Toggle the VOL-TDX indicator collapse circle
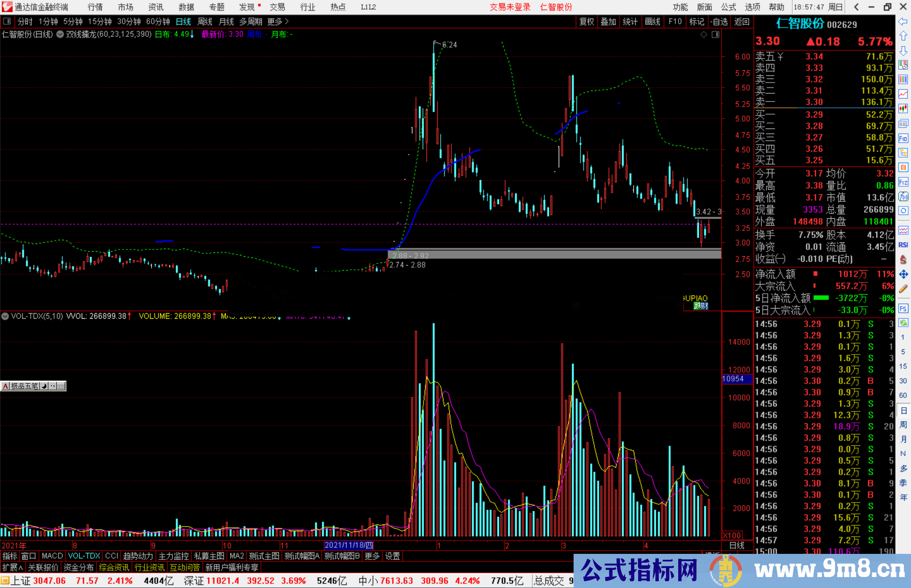Viewport: 911px width, 588px height. click(x=5, y=316)
